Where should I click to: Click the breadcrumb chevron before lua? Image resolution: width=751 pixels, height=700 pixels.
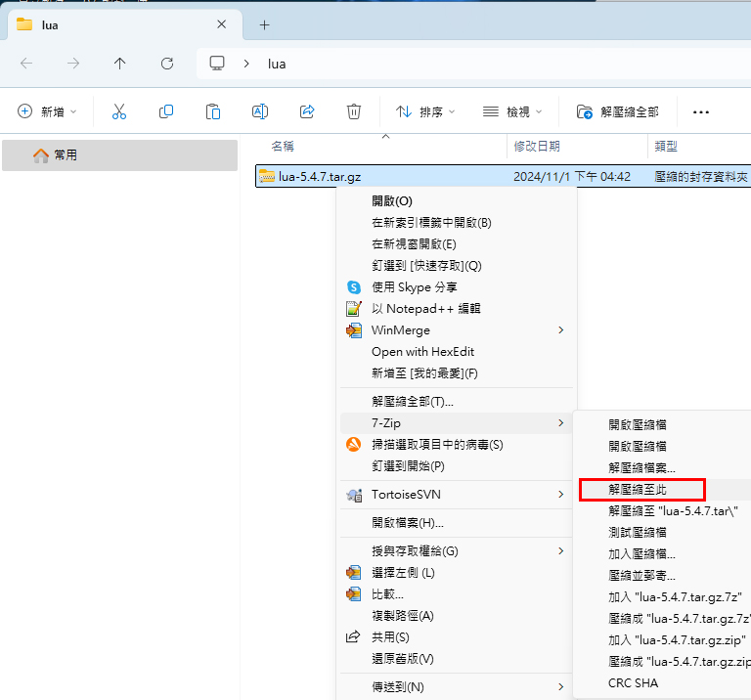[246, 64]
